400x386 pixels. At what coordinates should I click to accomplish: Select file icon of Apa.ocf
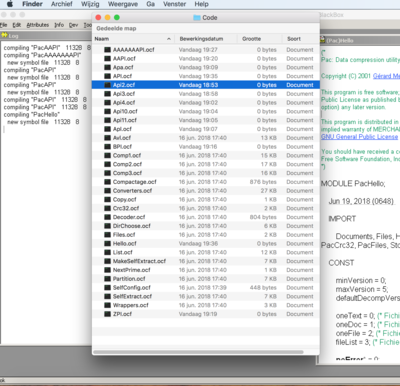[x=107, y=67]
